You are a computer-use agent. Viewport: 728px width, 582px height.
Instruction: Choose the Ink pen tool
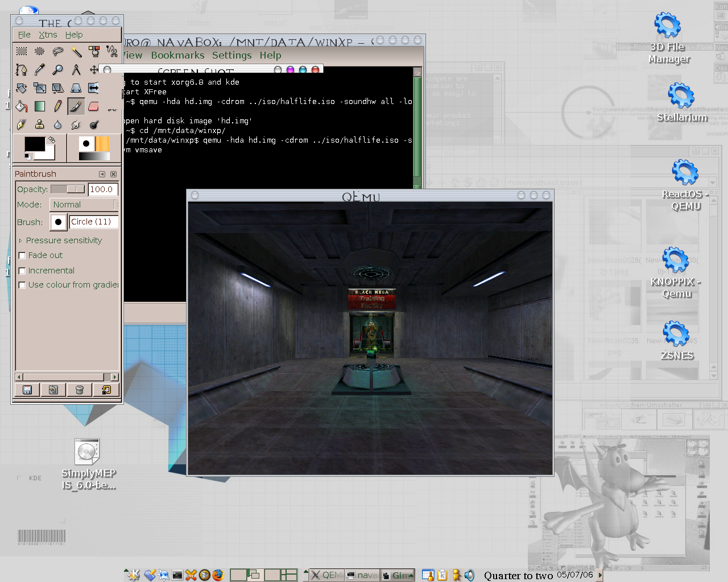pyautogui.click(x=22, y=124)
